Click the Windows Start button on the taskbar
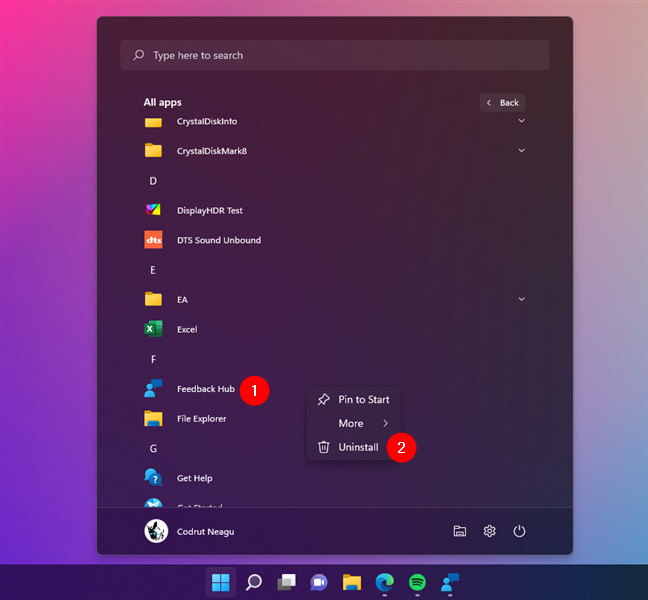 tap(221, 583)
